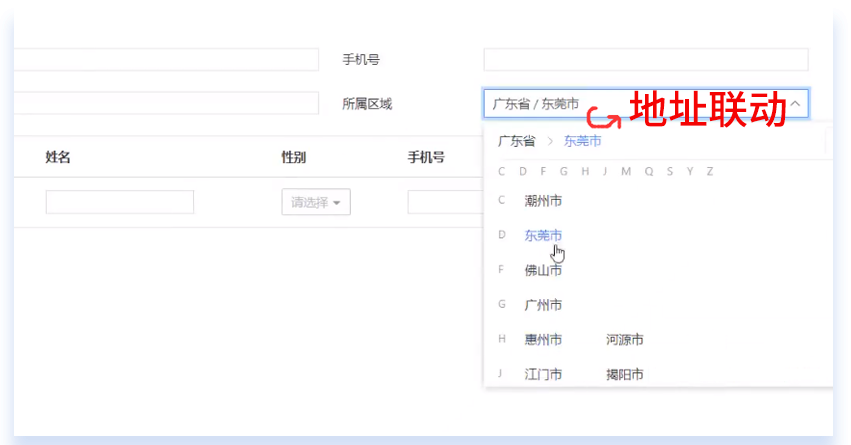Select 广东省 in the breadcrumb path
The height and width of the screenshot is (445, 851).
pyautogui.click(x=517, y=141)
